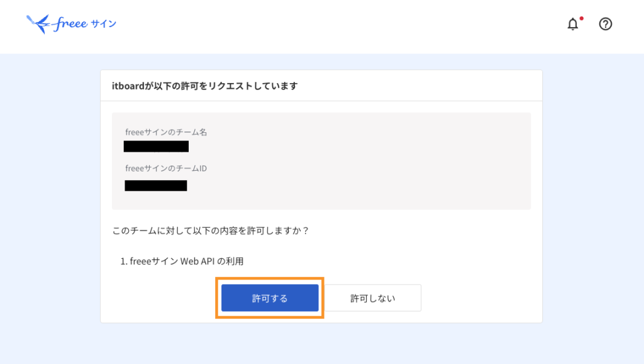Click the freee サイン logo
The width and height of the screenshot is (644, 364).
(72, 25)
